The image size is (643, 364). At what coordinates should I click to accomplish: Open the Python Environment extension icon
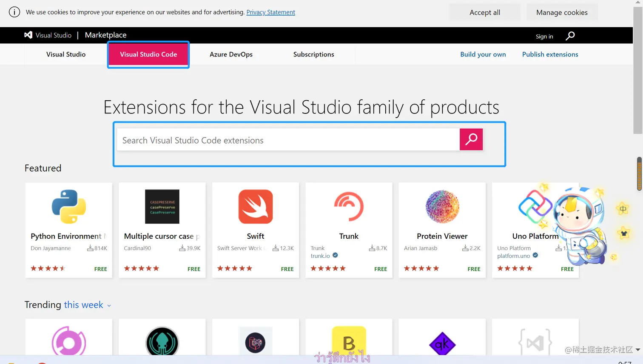pos(68,206)
